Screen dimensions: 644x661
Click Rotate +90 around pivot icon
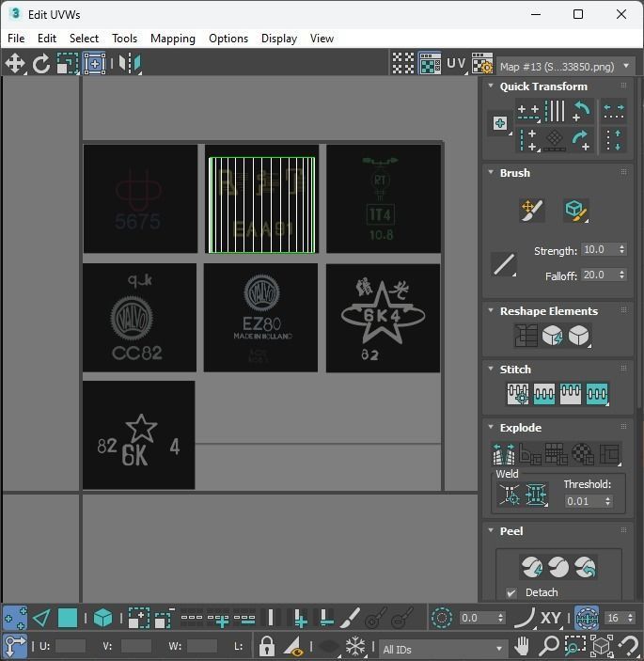(582, 140)
